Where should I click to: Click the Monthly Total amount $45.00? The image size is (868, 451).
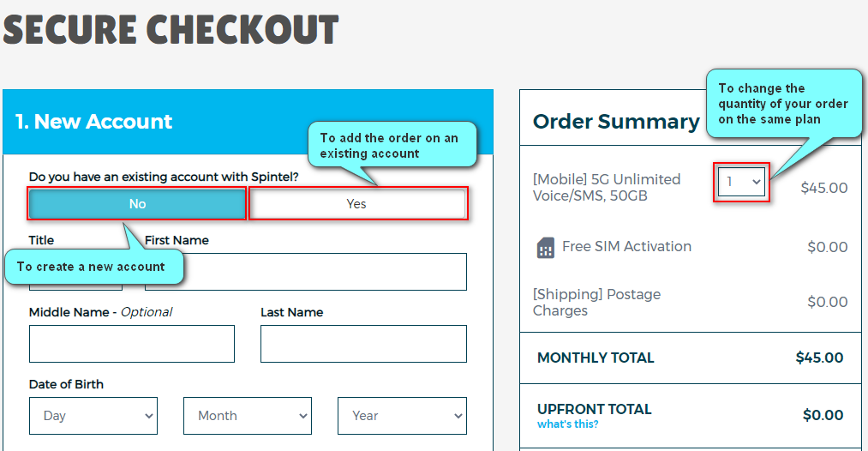[x=819, y=358]
